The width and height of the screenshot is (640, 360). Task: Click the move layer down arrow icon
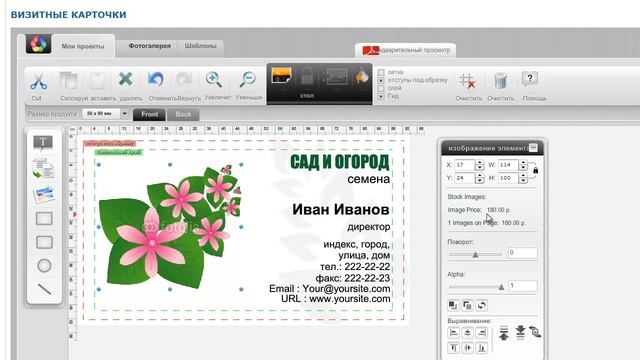coord(520,333)
